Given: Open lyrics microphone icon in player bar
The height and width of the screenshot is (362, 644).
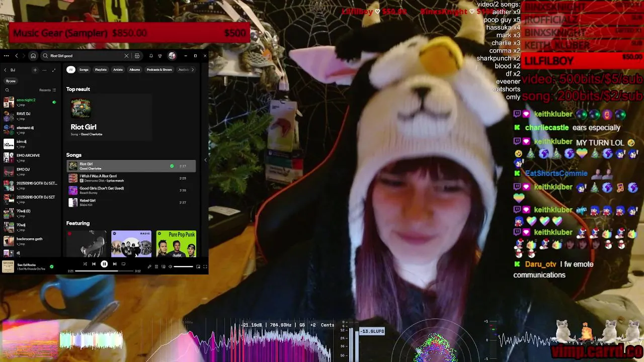Looking at the screenshot, I should 149,266.
